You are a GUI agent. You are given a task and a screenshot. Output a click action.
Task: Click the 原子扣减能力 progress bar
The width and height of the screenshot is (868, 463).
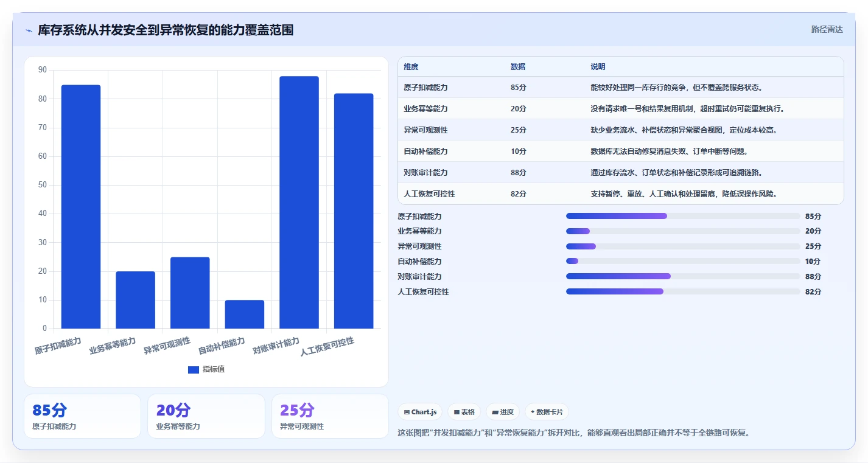pyautogui.click(x=683, y=216)
